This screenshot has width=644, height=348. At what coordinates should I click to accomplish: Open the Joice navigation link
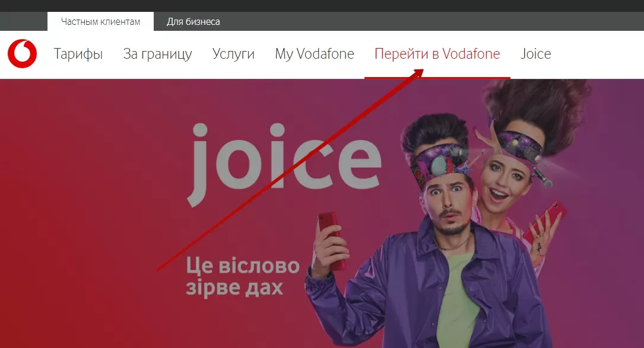(x=535, y=54)
